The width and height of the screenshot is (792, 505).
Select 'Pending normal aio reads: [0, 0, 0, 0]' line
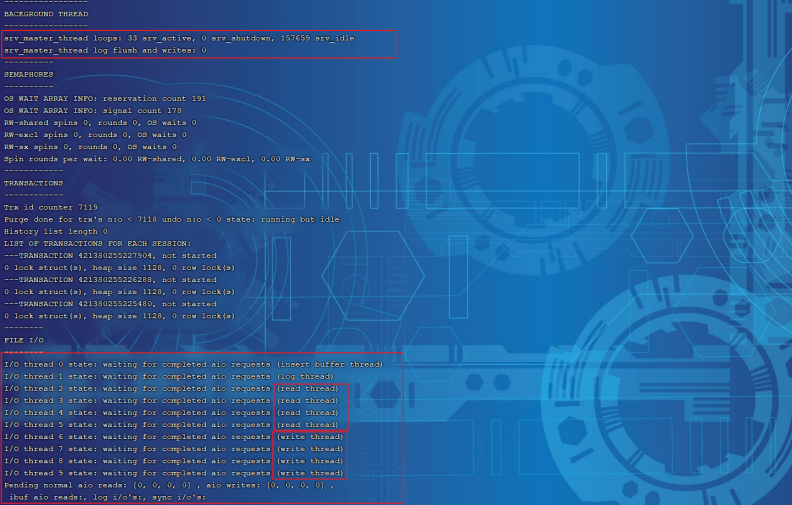pyautogui.click(x=169, y=485)
